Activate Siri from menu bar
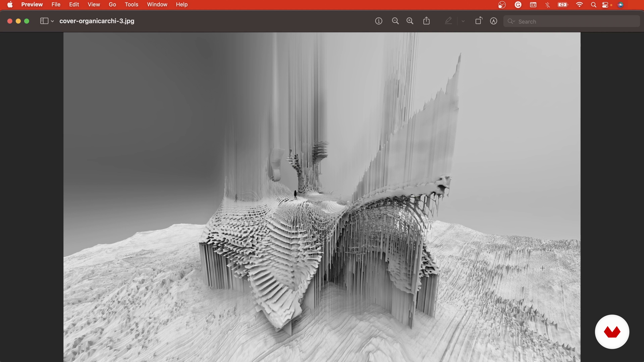This screenshot has width=644, height=362. [621, 5]
